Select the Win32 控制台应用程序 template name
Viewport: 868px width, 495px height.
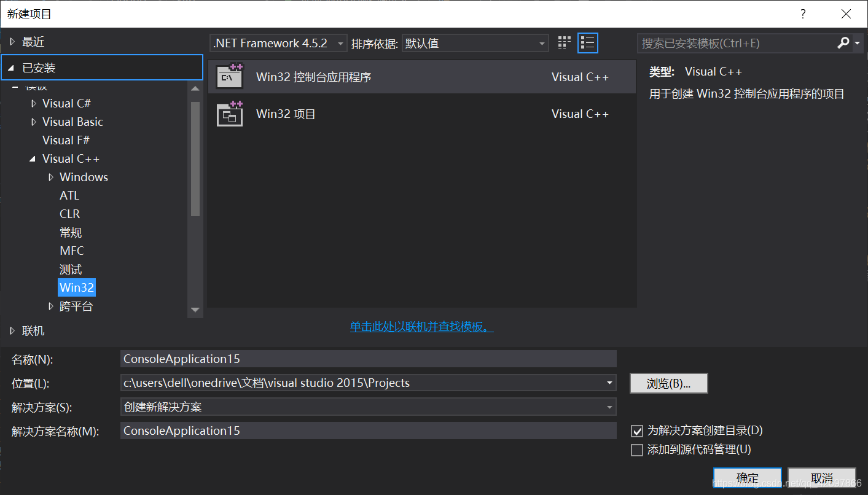tap(313, 77)
